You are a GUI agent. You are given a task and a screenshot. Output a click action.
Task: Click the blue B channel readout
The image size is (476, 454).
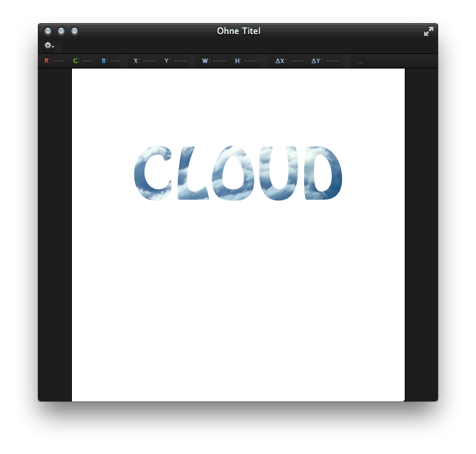pos(111,61)
